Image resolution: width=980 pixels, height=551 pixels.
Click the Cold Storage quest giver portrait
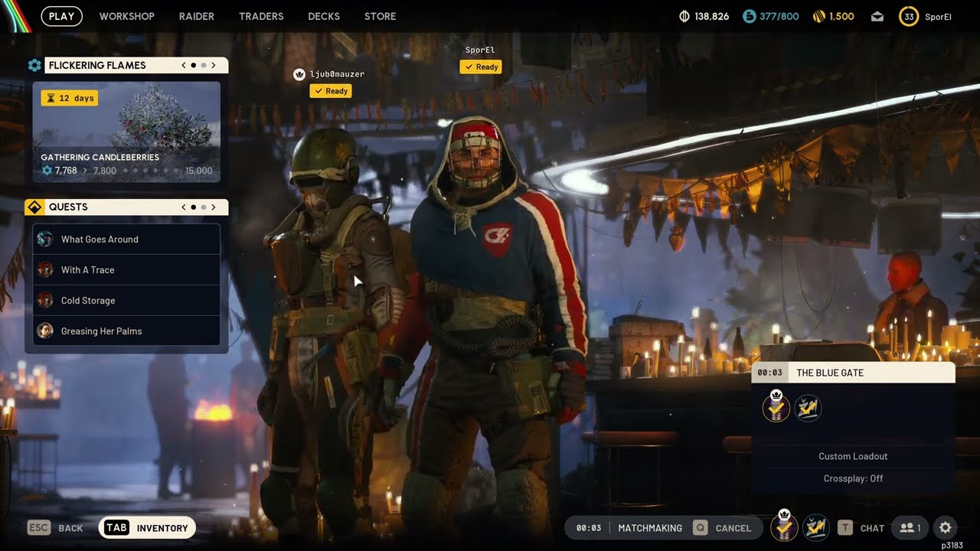pos(45,300)
